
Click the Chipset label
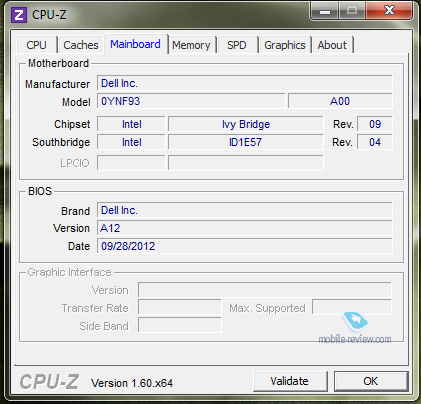point(72,124)
